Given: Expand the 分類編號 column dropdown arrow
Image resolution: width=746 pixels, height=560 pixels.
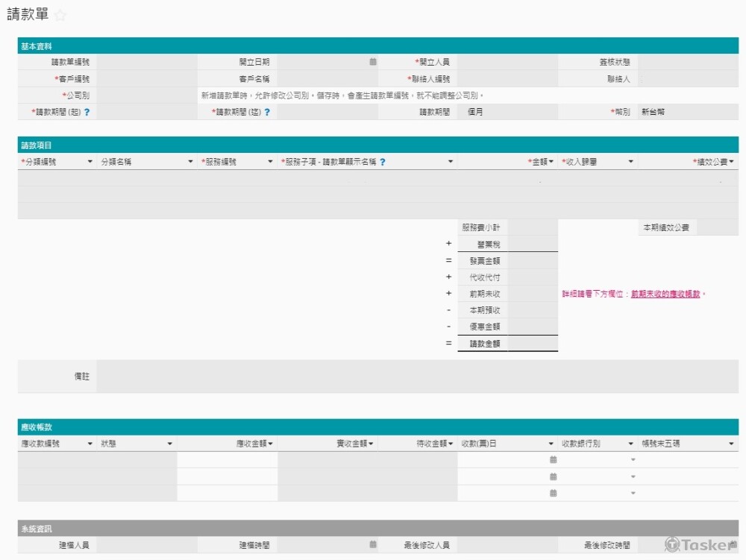Looking at the screenshot, I should point(90,162).
